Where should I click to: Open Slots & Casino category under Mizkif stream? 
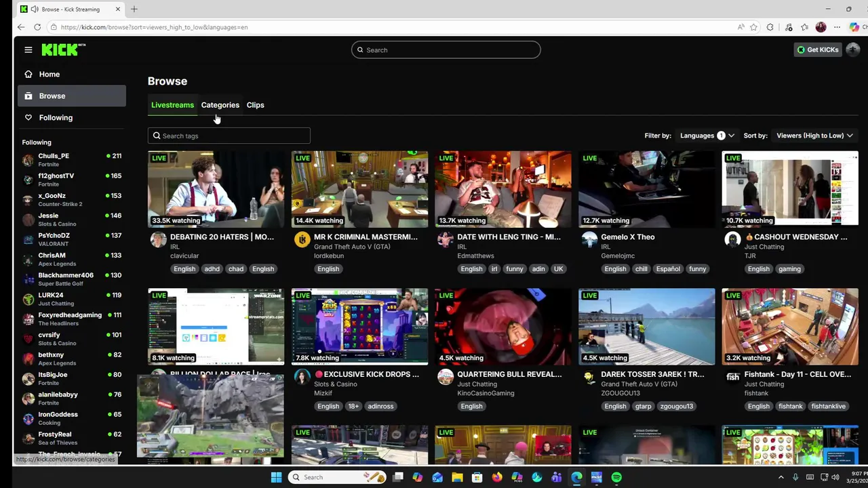coord(335,384)
